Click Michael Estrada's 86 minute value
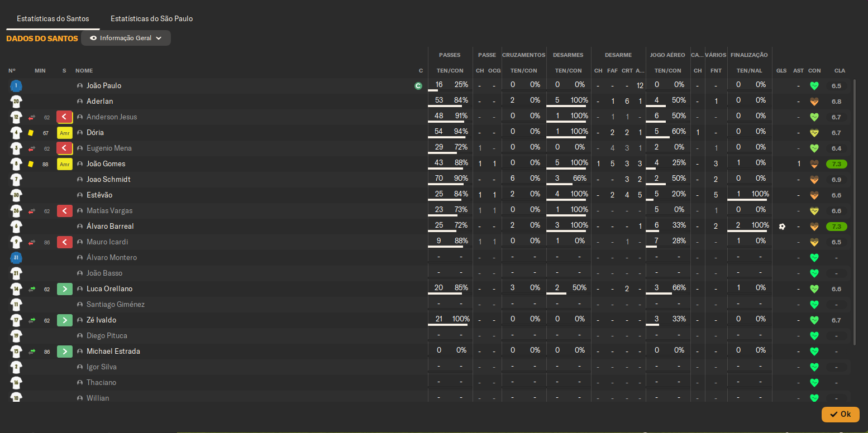This screenshot has height=433, width=868. (x=47, y=352)
